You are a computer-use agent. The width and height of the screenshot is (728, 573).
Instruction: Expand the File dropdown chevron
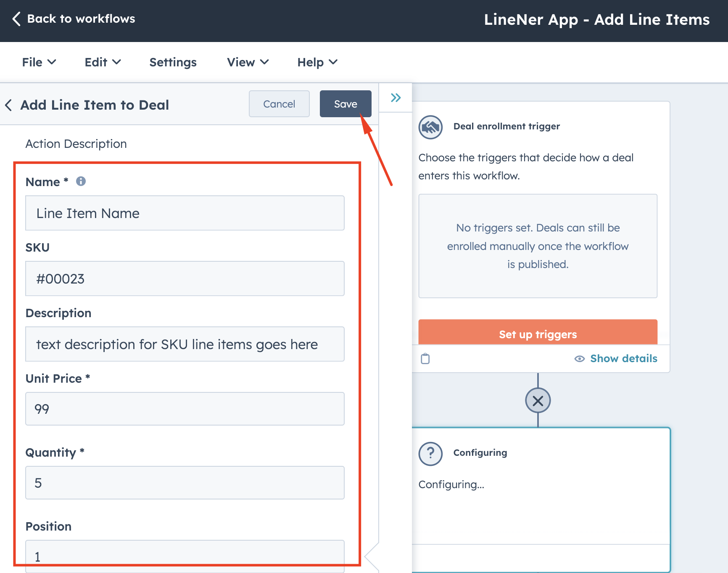(52, 62)
